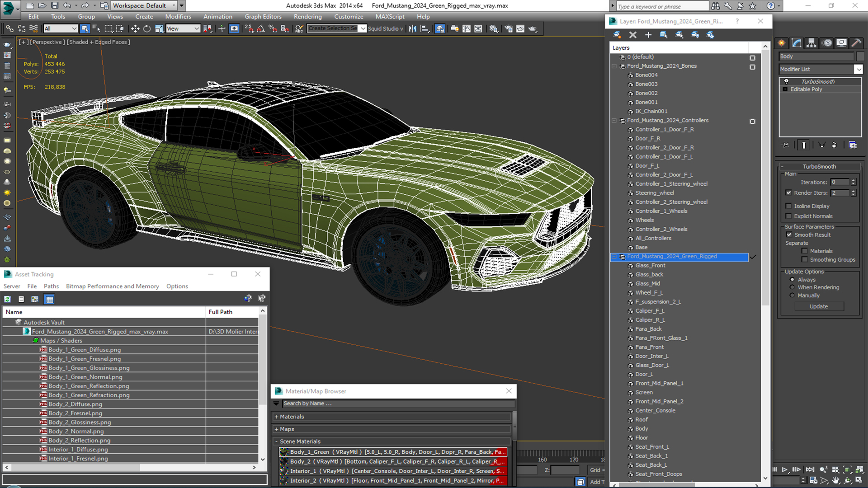Screen dimensions: 868x488
Task: Collapse Scene Materials group
Action: 277,441
